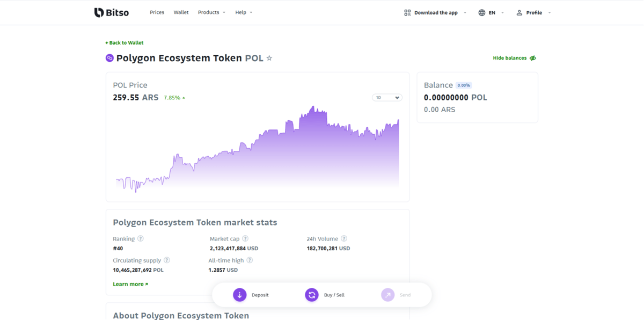Open the EN language selector

point(491,12)
